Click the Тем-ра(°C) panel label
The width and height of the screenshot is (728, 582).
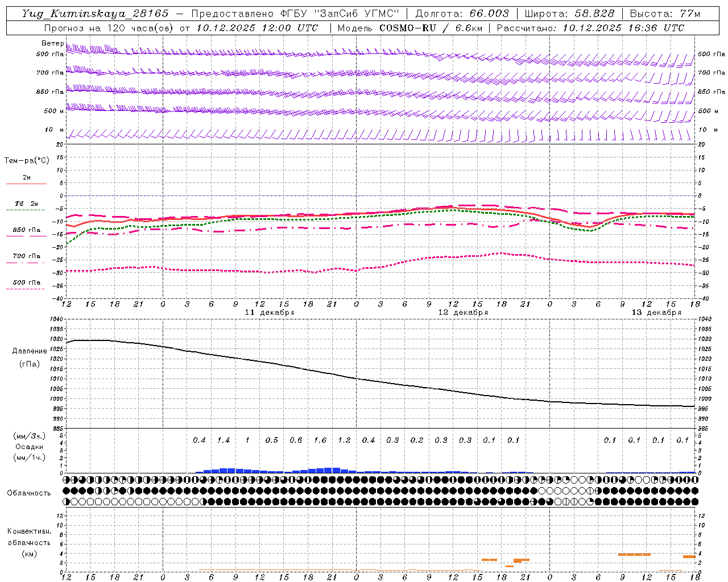point(27,160)
